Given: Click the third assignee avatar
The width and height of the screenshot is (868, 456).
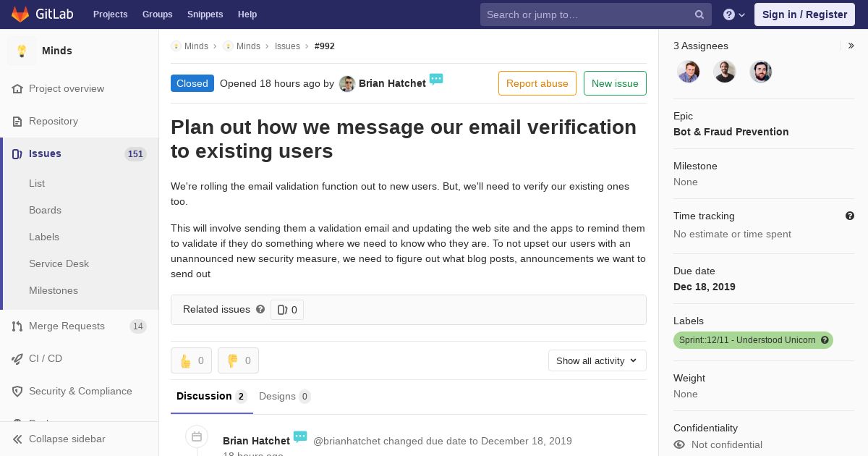Looking at the screenshot, I should click(x=761, y=72).
